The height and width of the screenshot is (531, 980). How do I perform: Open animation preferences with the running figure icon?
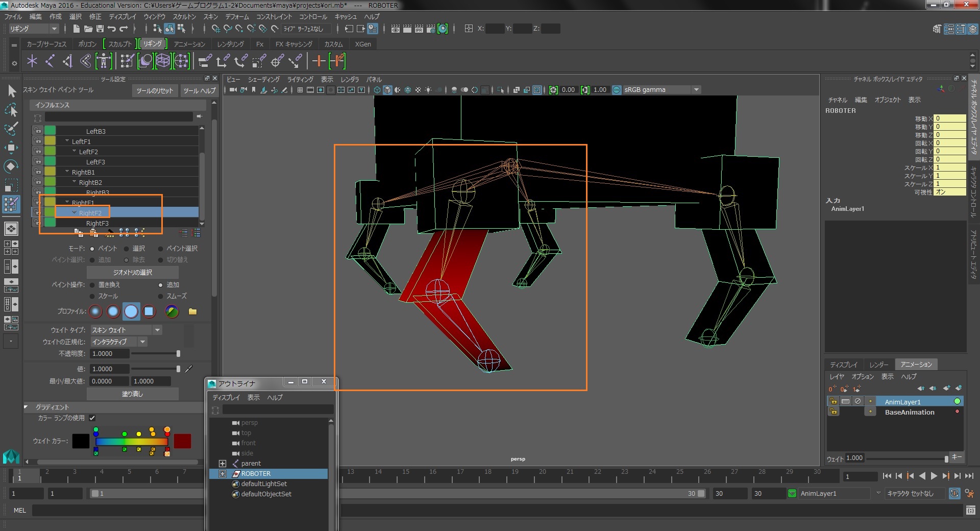[x=970, y=493]
